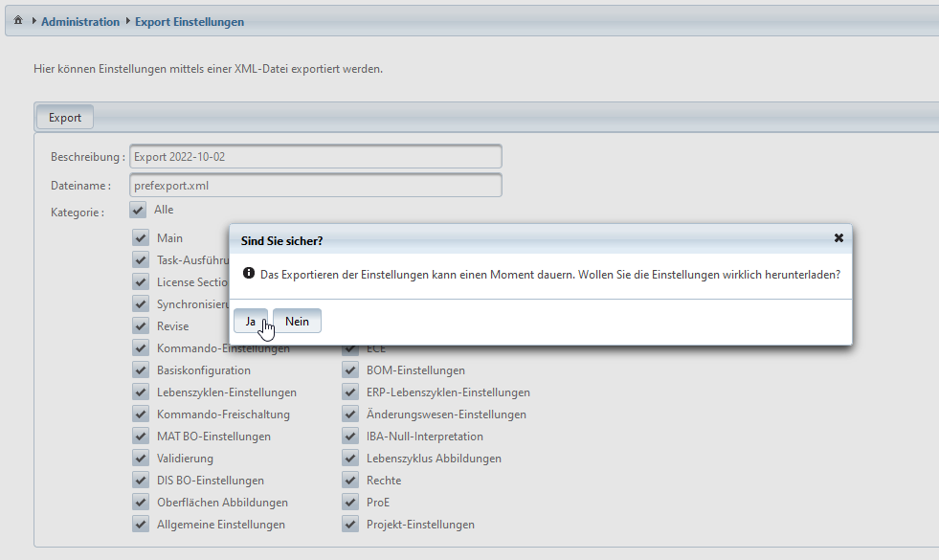
Task: Cancel export with Nein button
Action: [x=297, y=322]
